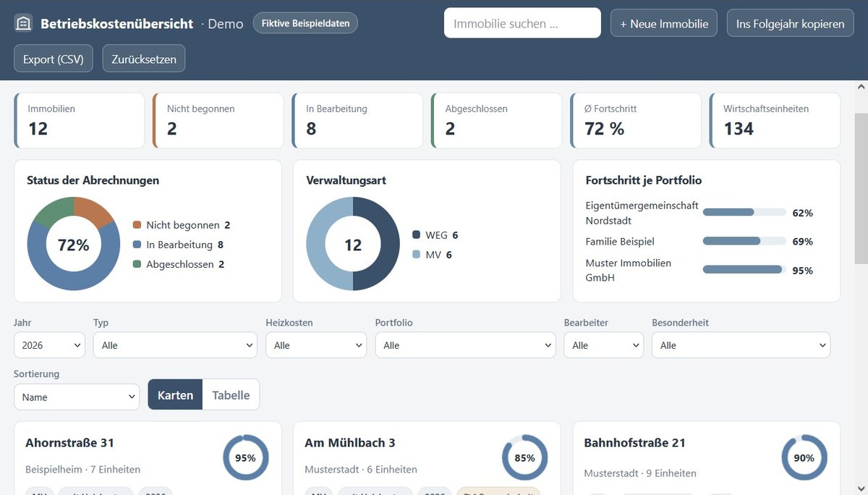
Task: Click the text Beispielheim · 7 Einheiten
Action: coord(82,470)
